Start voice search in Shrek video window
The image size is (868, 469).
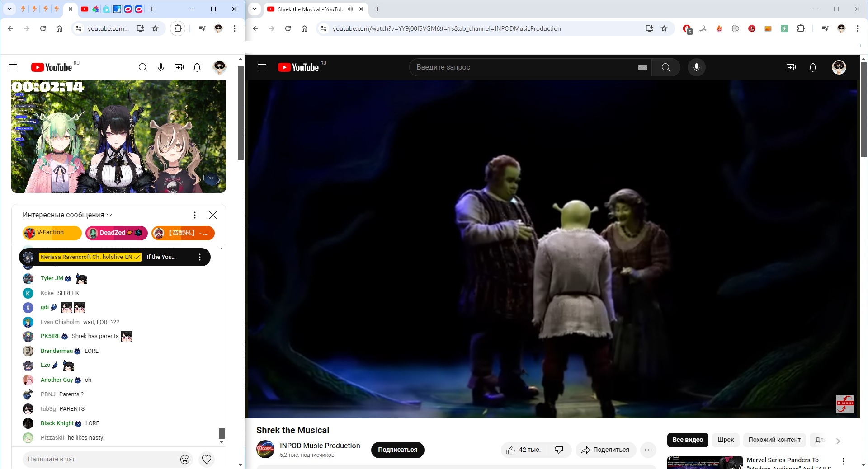pos(697,67)
